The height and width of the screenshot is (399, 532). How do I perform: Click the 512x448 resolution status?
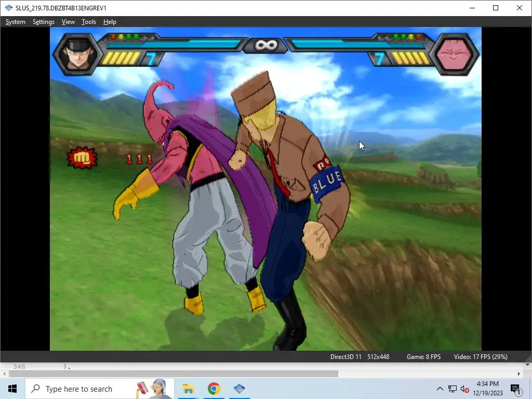pyautogui.click(x=378, y=356)
